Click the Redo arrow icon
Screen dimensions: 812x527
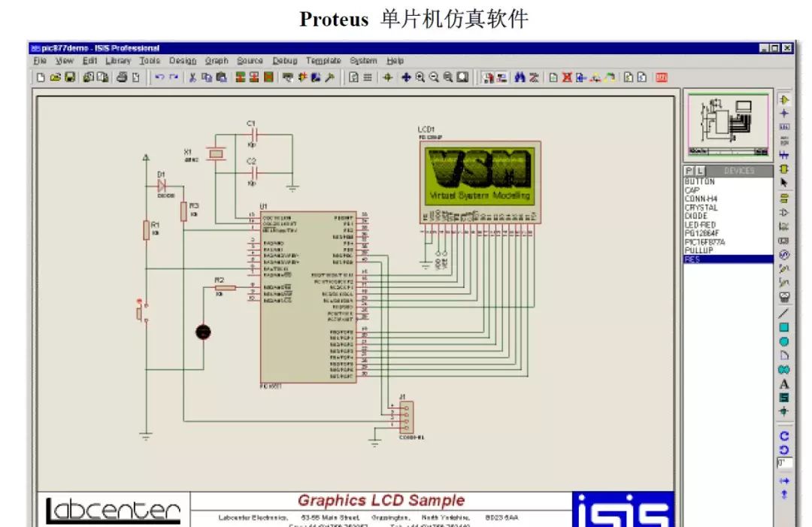(174, 77)
